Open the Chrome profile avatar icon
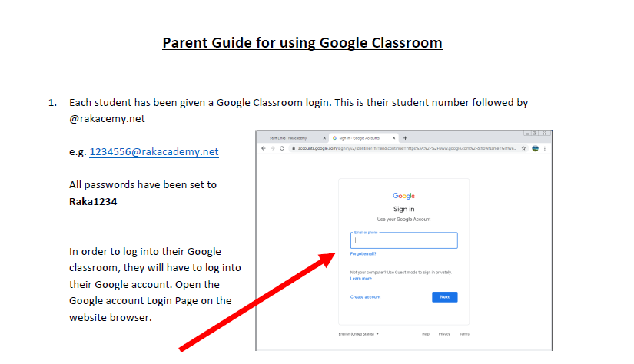Viewport: 634px width, 364px height. coord(536,149)
